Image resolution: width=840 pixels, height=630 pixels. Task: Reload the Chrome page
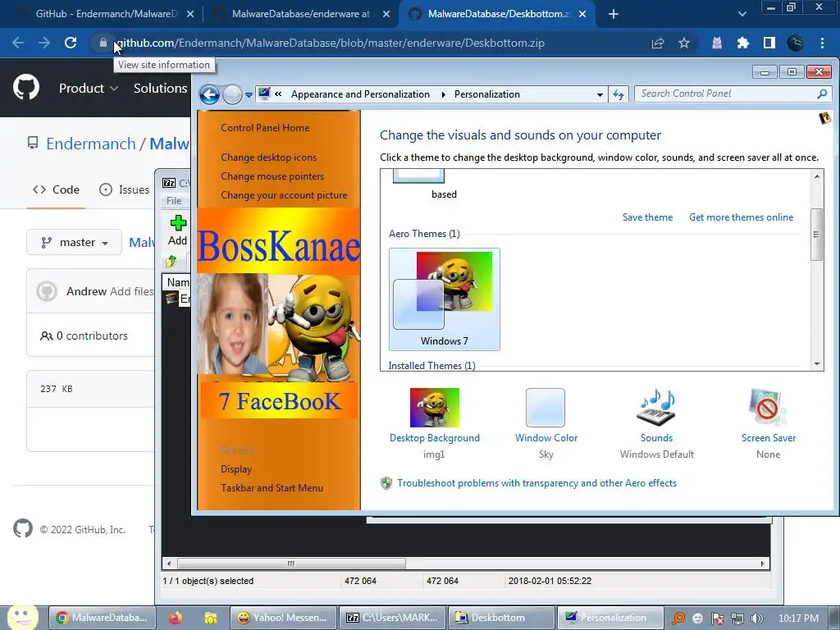tap(71, 43)
